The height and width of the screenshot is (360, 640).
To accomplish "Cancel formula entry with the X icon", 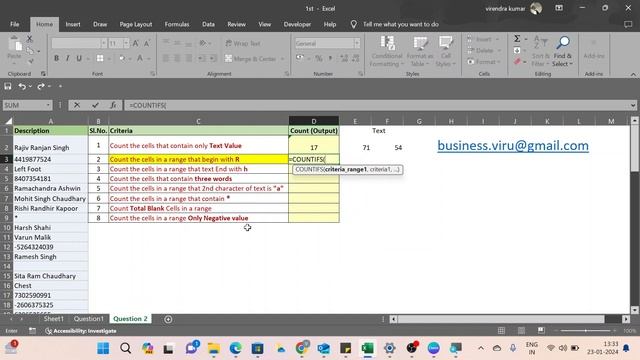I will (77, 105).
